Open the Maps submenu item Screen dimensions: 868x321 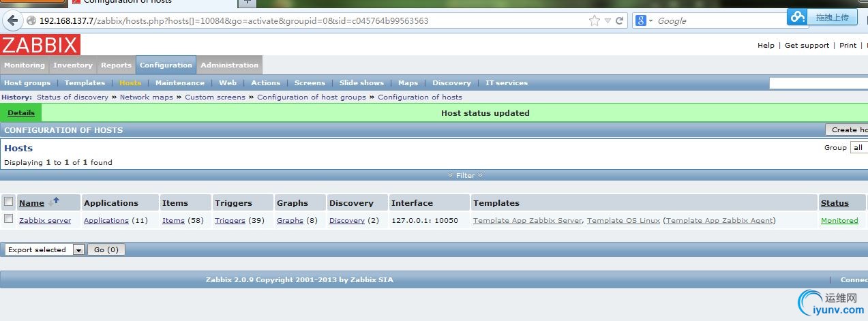(x=408, y=83)
